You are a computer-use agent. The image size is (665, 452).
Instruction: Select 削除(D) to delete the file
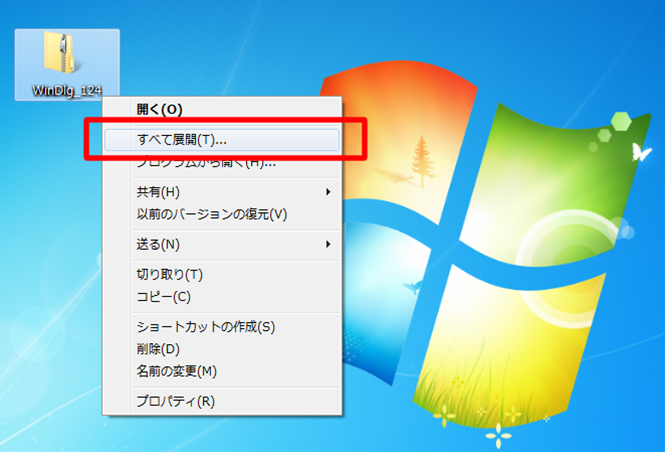coord(222,349)
